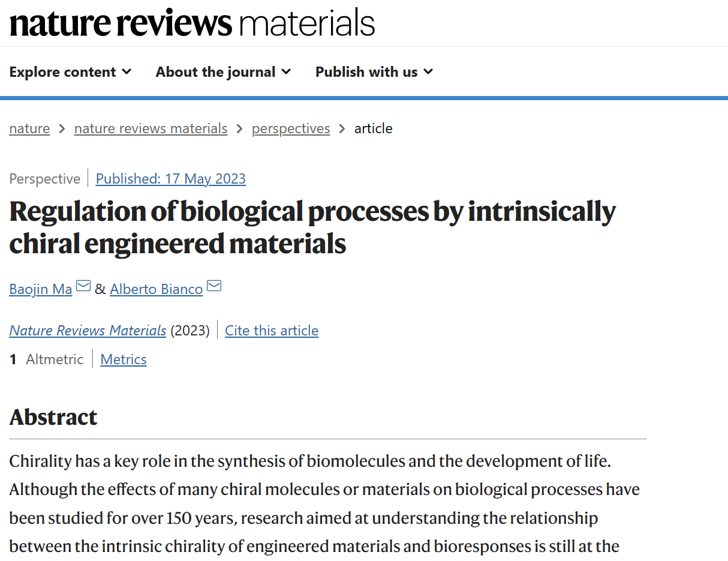Navigate to the perspectives breadcrumb
This screenshot has height=561, width=728.
point(291,128)
